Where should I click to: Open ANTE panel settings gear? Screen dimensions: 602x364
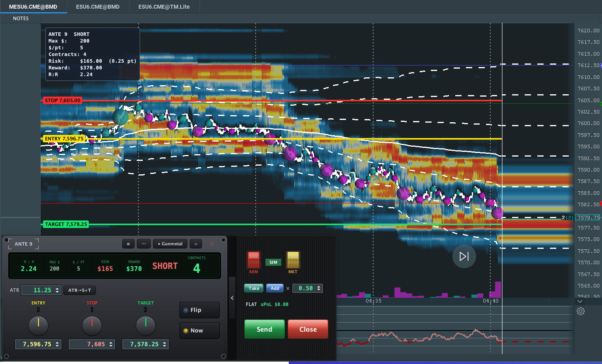click(128, 244)
